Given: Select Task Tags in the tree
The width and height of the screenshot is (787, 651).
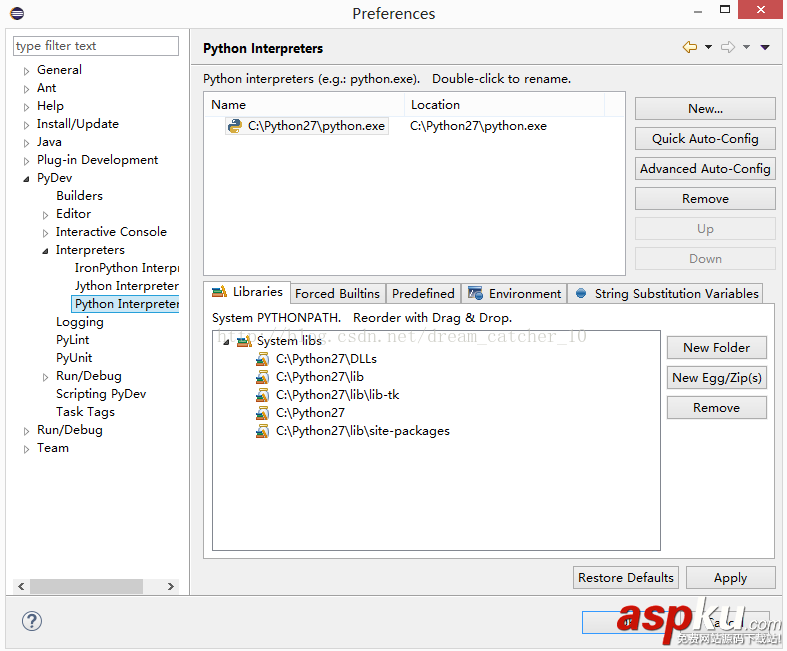Looking at the screenshot, I should tap(85, 412).
